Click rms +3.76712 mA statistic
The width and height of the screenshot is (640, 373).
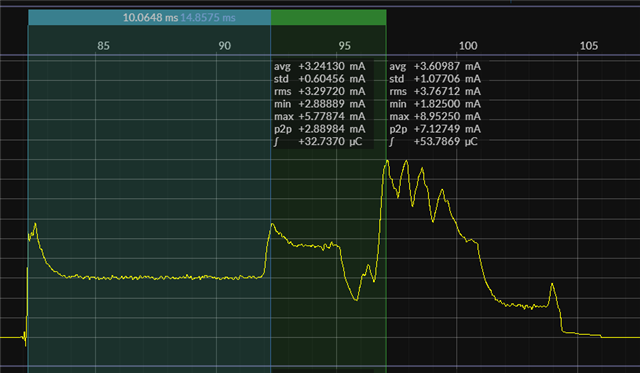[435, 91]
